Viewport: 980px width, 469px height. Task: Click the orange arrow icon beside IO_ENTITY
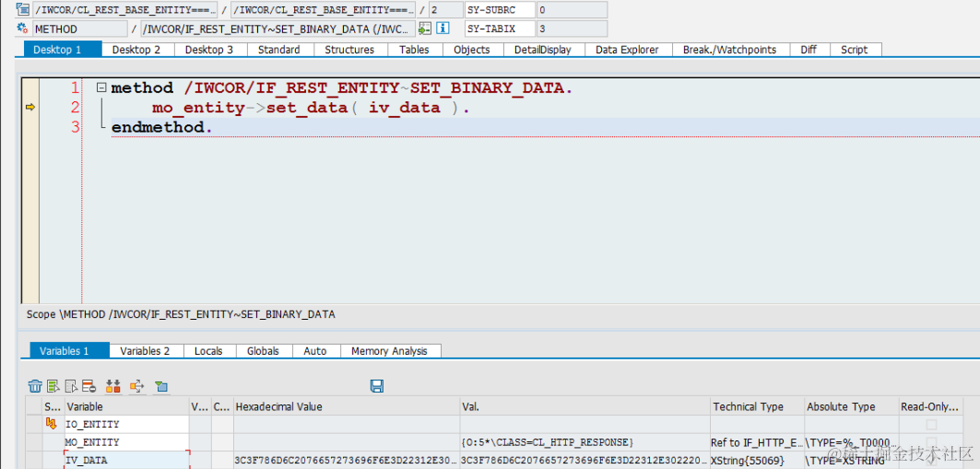[52, 425]
